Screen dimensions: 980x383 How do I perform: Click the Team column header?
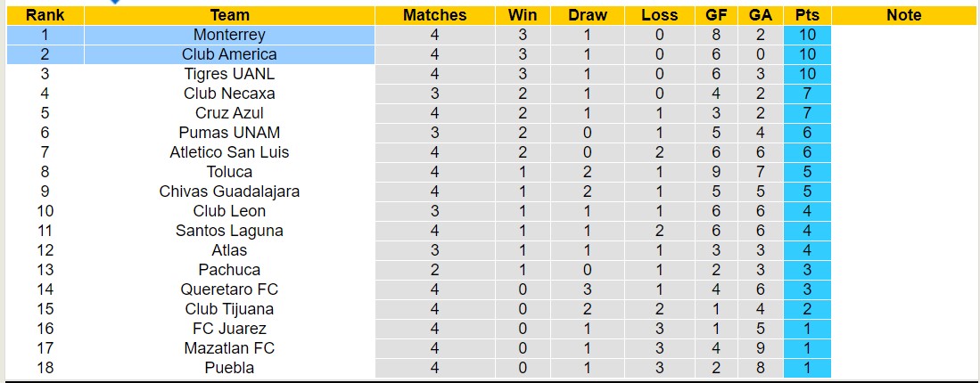[229, 15]
